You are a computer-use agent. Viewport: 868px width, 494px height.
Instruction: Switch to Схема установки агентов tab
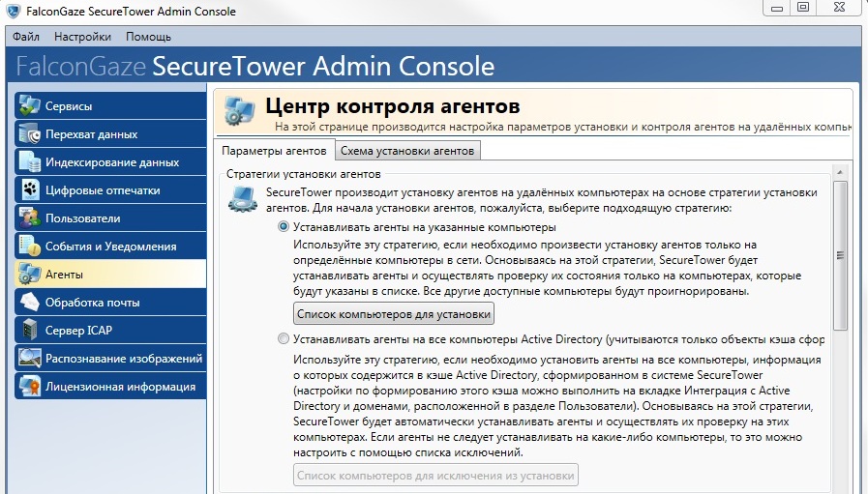pos(407,151)
